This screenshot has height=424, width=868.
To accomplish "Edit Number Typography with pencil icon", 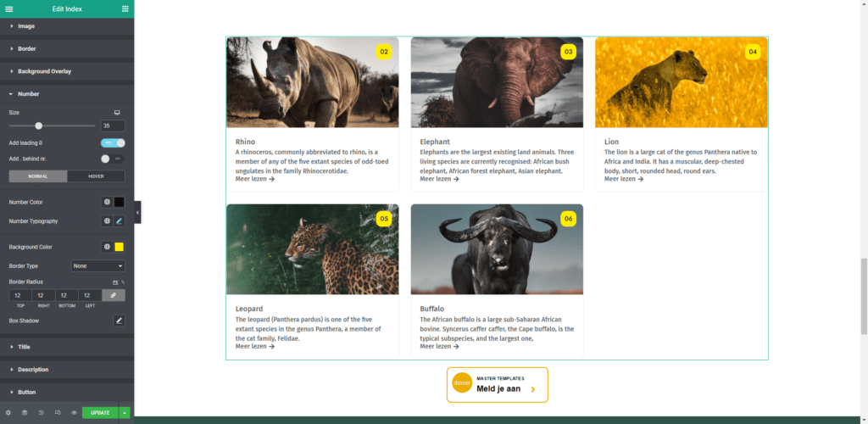I will click(x=120, y=220).
